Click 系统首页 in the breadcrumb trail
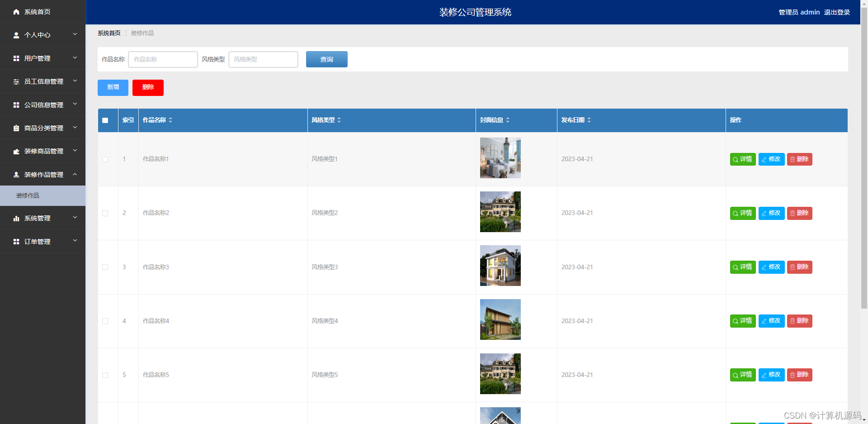 [108, 33]
